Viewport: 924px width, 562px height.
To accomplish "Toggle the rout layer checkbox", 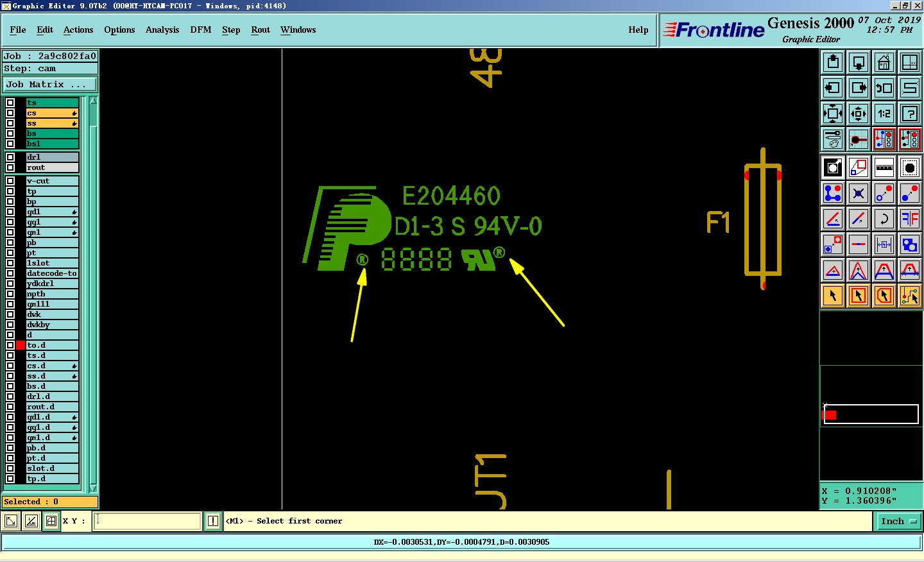I will click(x=10, y=167).
